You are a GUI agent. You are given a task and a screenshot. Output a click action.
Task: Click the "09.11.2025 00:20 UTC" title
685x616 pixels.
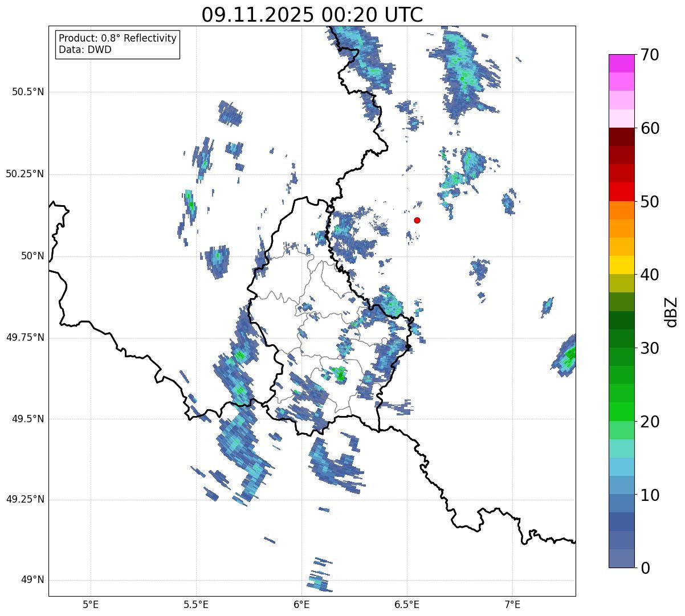(312, 14)
